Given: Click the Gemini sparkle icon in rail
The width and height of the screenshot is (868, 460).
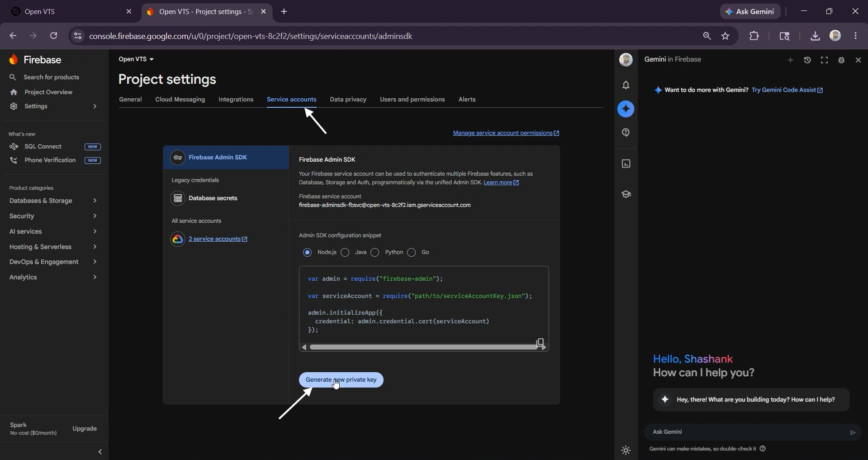Looking at the screenshot, I should click(x=626, y=109).
